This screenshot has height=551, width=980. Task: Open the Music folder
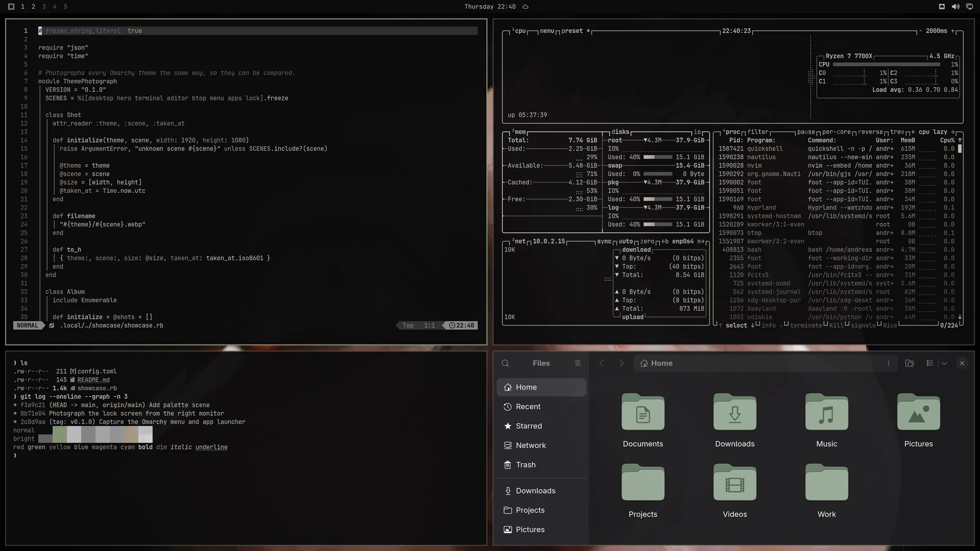(x=827, y=421)
